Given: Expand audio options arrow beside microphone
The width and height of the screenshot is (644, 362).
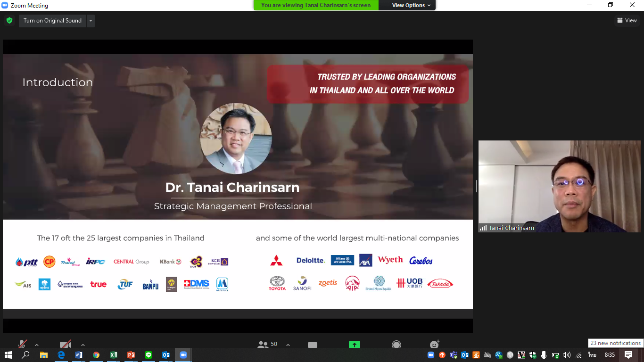Looking at the screenshot, I should [37, 345].
